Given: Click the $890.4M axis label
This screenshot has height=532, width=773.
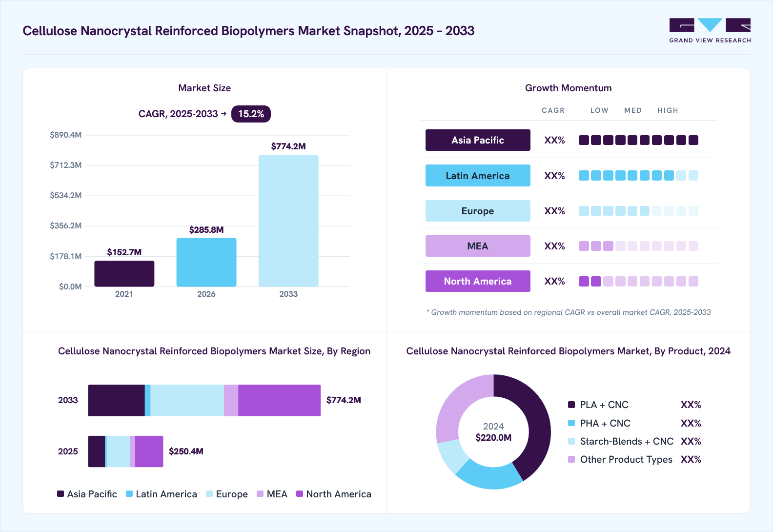Looking at the screenshot, I should [x=65, y=135].
